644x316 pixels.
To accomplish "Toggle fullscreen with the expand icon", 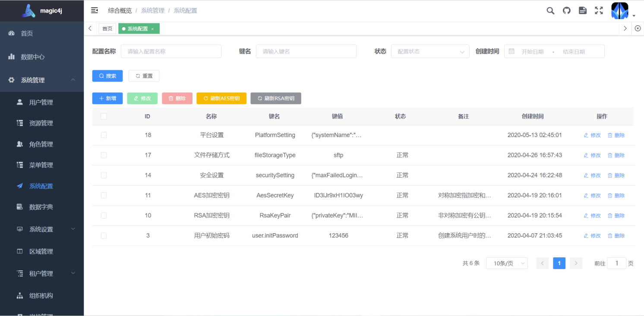I will (x=599, y=10).
